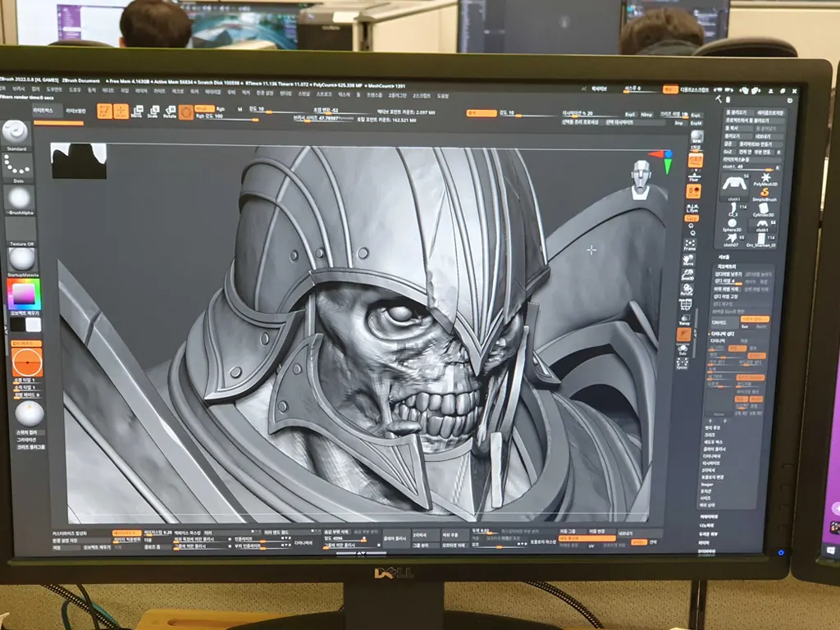Click the BPR render icon
840x630 pixels.
[x=696, y=138]
